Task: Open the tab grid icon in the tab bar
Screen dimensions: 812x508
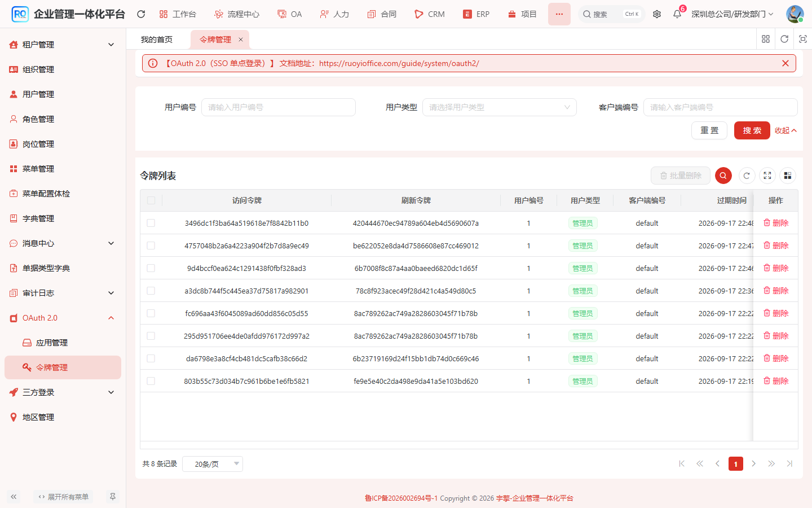Action: pos(766,39)
